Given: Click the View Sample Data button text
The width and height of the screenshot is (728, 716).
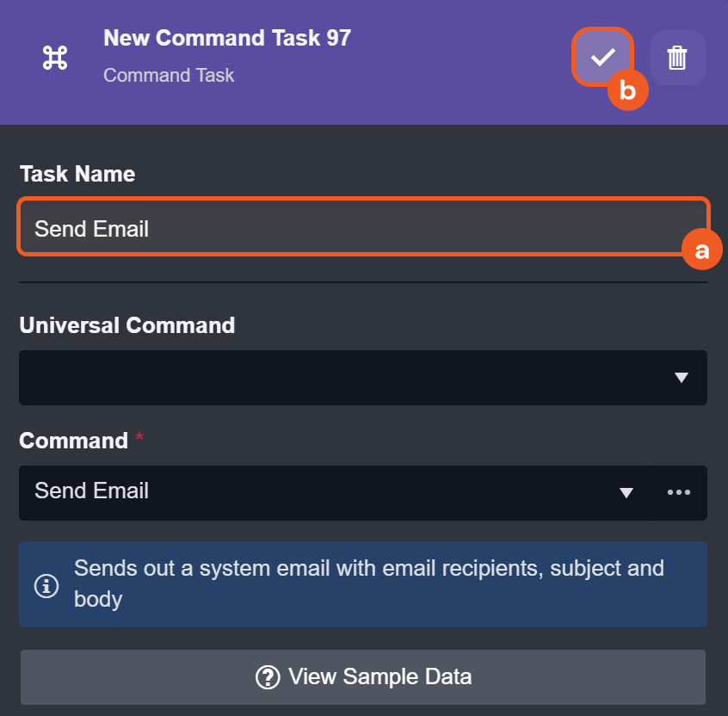Looking at the screenshot, I should [379, 676].
